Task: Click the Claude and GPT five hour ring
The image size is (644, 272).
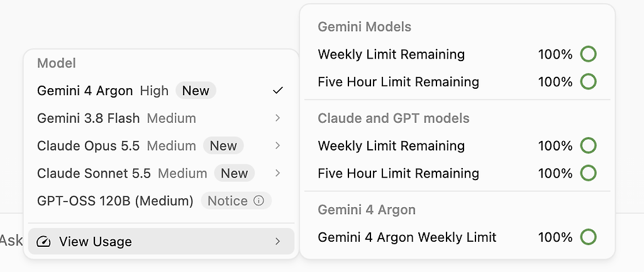Action: point(588,173)
